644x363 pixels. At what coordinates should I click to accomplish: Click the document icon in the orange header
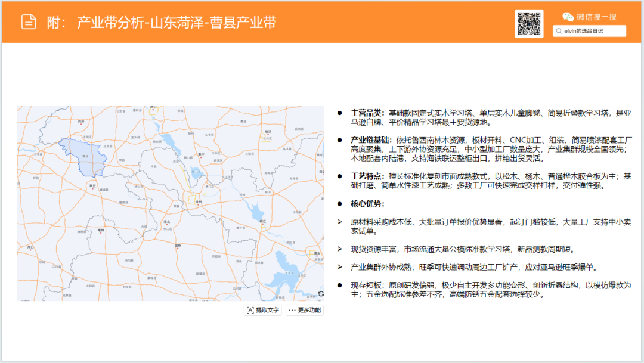(x=29, y=22)
